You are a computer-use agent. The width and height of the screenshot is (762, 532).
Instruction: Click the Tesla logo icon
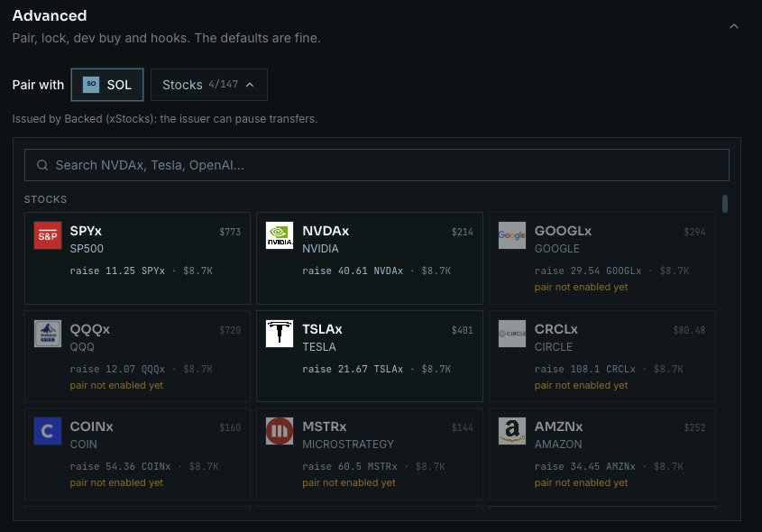pyautogui.click(x=280, y=334)
